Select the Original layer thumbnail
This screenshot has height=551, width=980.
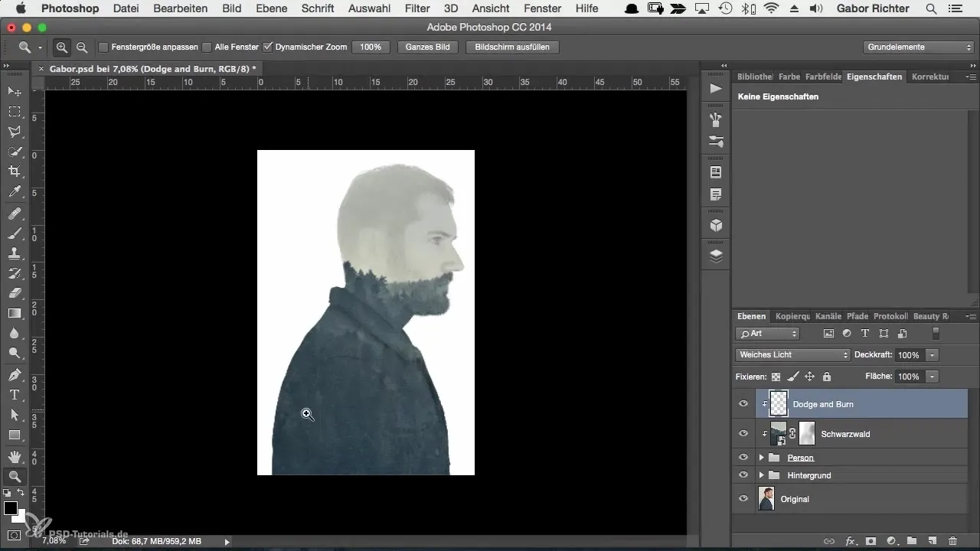(x=766, y=498)
